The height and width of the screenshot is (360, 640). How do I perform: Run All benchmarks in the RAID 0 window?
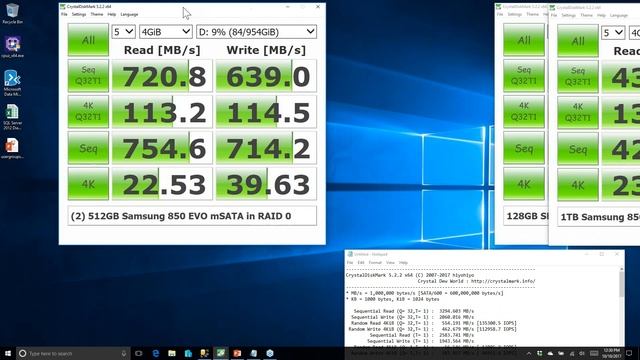click(88, 40)
